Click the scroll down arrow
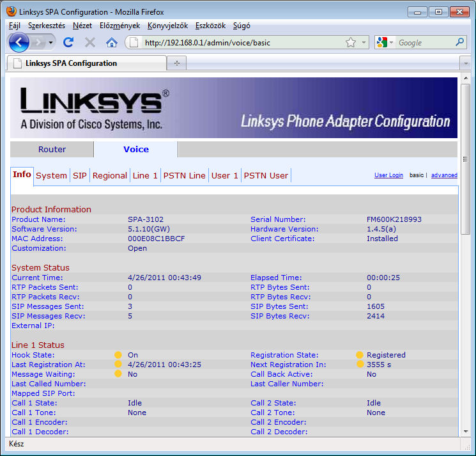Viewport: 476px width, 456px height. (465, 432)
